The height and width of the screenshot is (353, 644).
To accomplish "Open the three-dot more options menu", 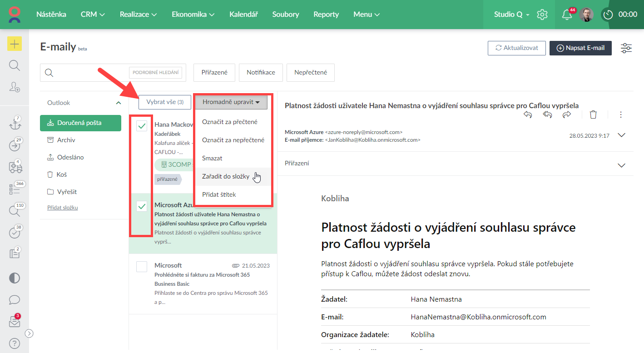I will coord(621,114).
